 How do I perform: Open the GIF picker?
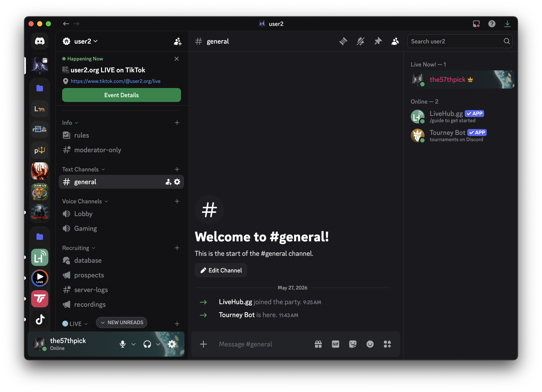336,344
